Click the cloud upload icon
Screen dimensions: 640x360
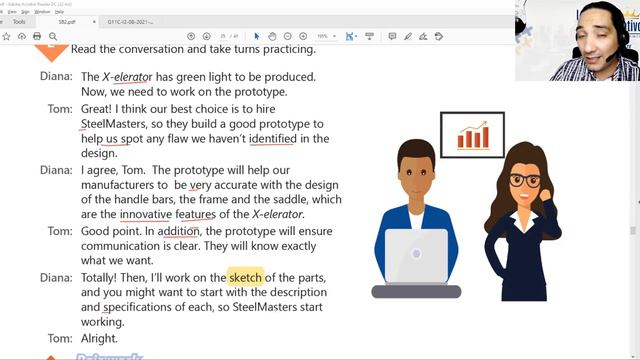coord(22,36)
